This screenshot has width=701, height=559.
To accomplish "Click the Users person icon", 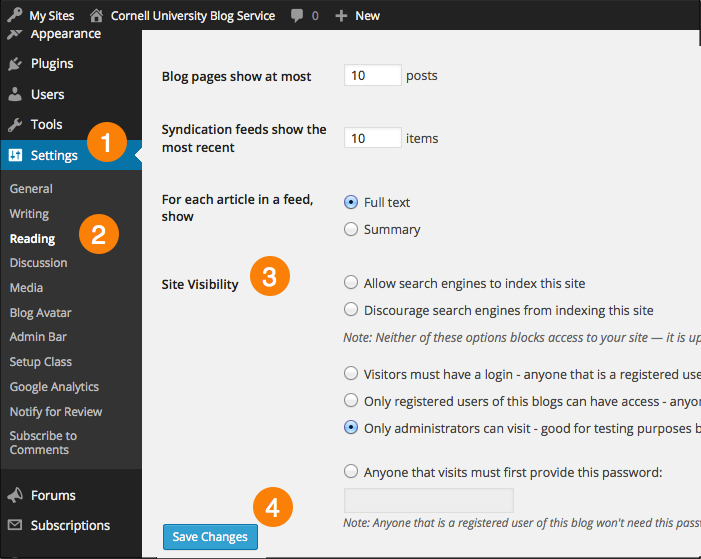I will tap(15, 94).
